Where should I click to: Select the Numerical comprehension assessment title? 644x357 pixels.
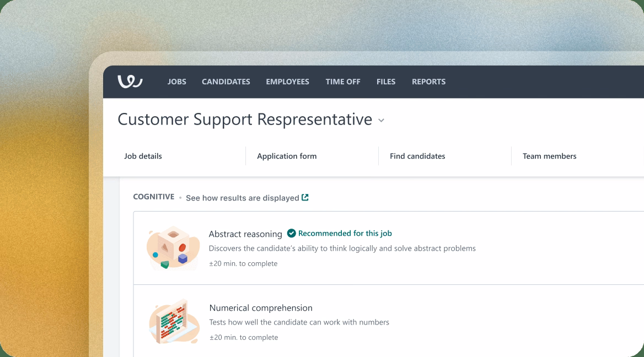[261, 308]
